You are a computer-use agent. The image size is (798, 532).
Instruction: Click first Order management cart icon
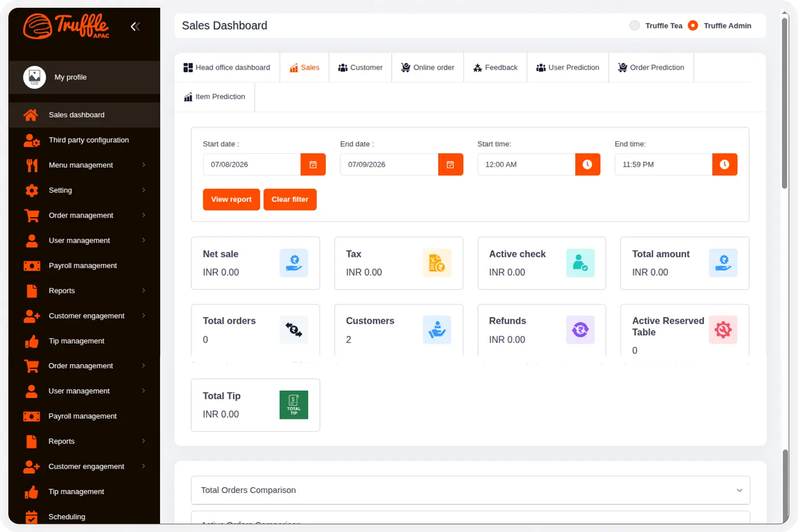[32, 215]
